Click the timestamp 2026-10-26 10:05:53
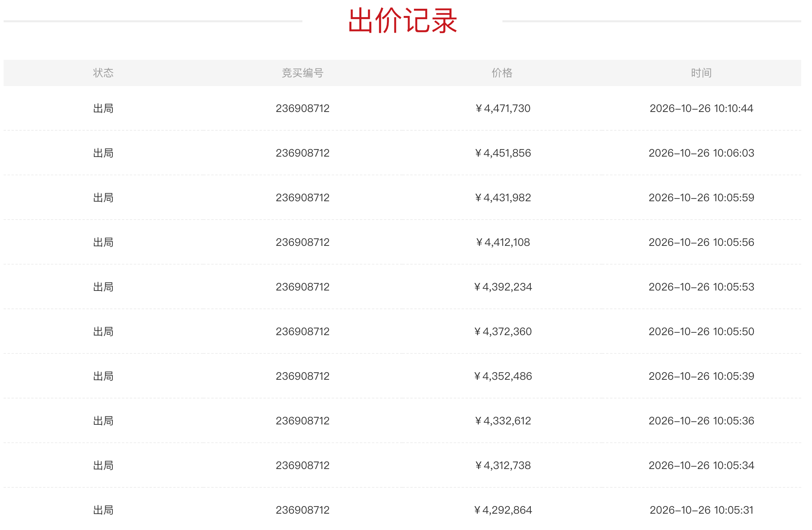Image resolution: width=812 pixels, height=530 pixels. (x=702, y=287)
